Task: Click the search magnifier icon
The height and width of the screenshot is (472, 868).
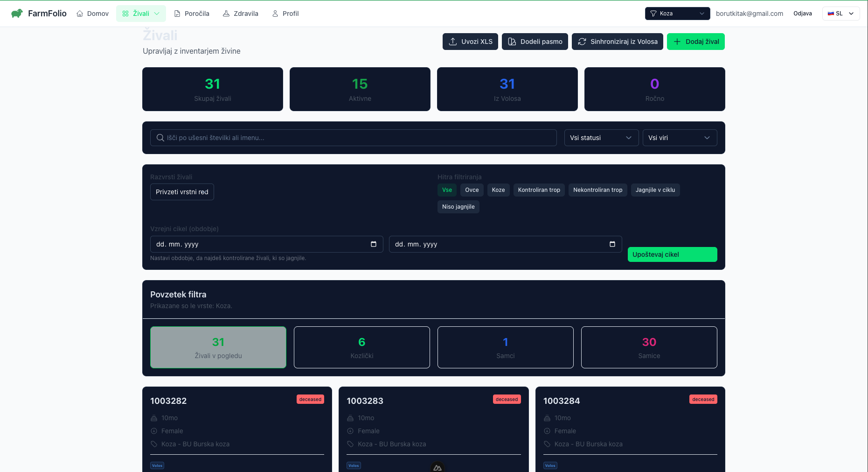Action: (x=160, y=138)
